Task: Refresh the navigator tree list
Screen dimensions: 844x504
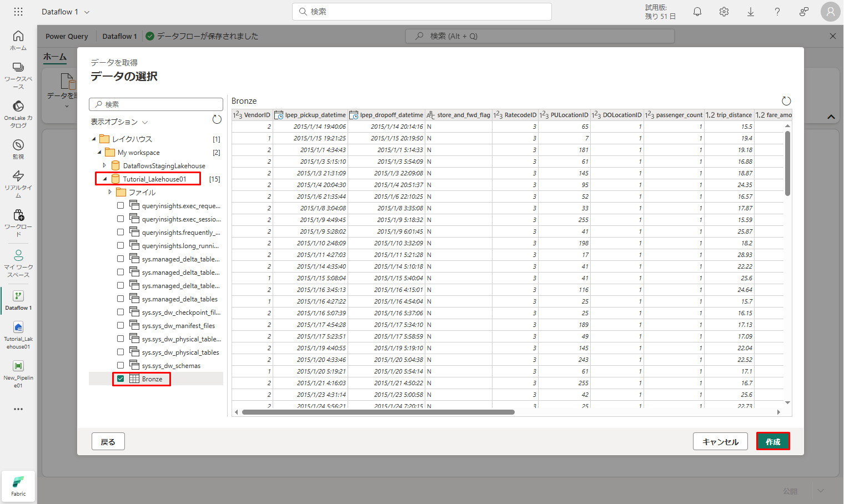Action: tap(217, 120)
